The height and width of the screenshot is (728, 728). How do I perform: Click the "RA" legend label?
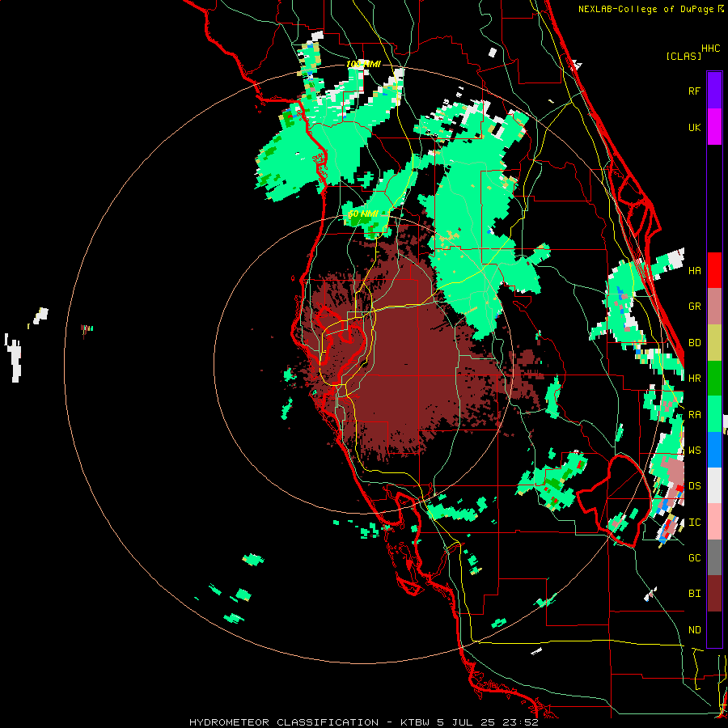[x=694, y=415]
